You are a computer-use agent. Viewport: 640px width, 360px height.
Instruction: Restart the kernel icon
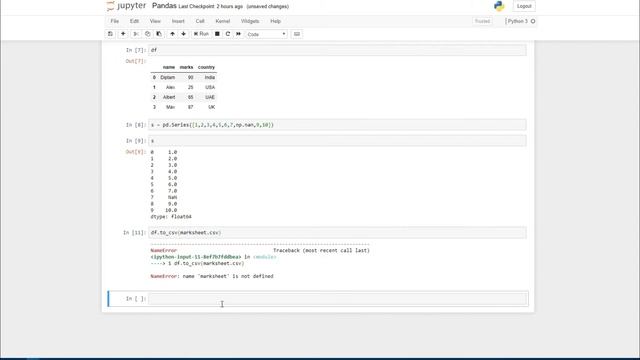click(x=228, y=34)
